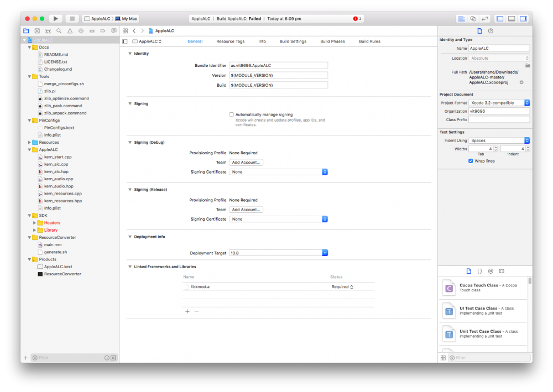553x392 pixels.
Task: Click the Organization field
Action: 499,111
